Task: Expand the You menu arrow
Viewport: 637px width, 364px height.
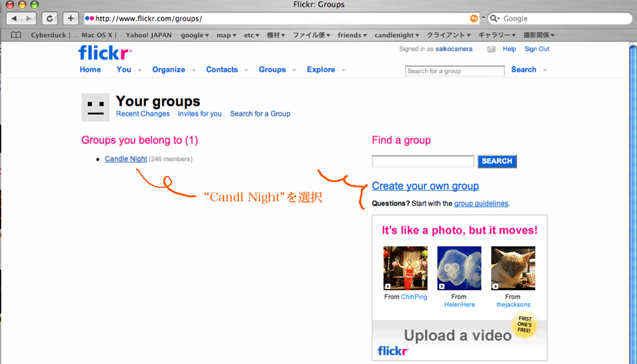Action: point(139,70)
